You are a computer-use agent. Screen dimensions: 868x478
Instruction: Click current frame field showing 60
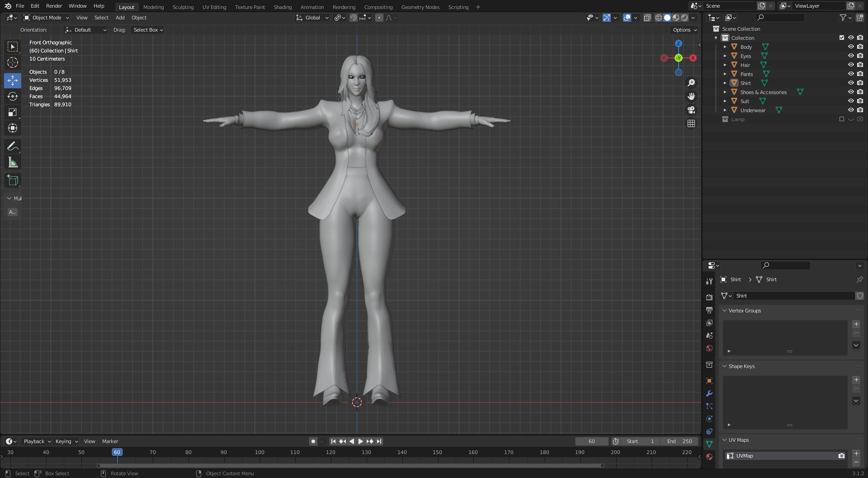pyautogui.click(x=592, y=441)
